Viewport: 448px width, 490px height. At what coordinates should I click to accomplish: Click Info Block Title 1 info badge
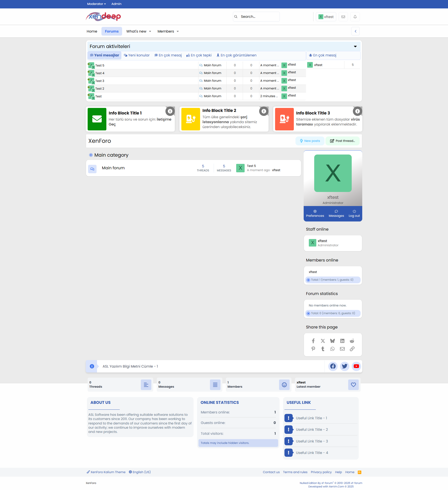pyautogui.click(x=170, y=111)
